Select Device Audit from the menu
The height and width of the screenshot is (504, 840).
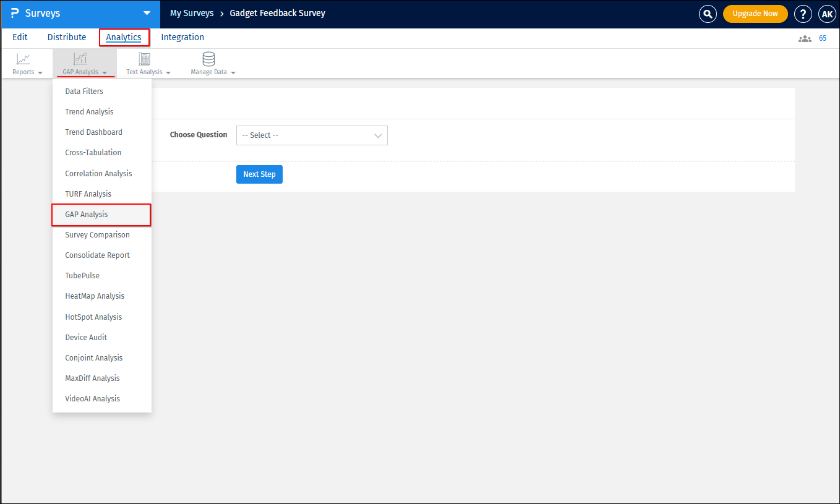pyautogui.click(x=102, y=338)
